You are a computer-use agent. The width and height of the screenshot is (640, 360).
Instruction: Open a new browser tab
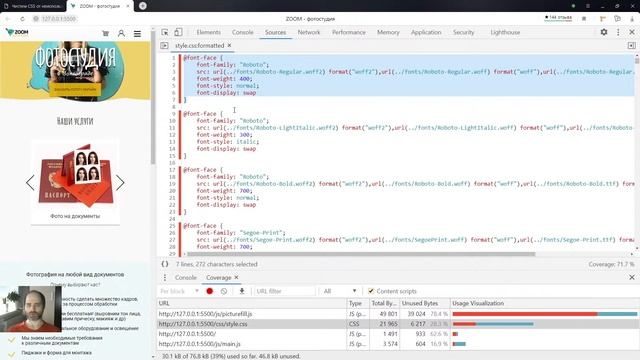pyautogui.click(x=142, y=6)
